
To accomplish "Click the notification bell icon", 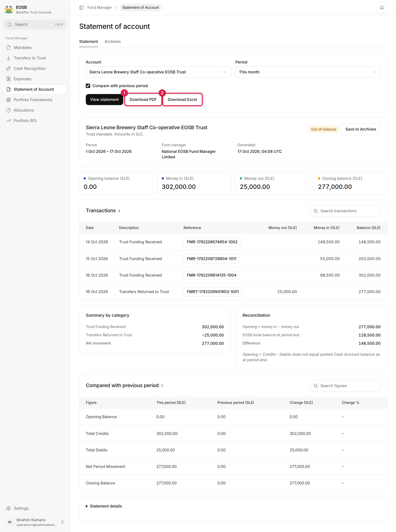I will (381, 8).
